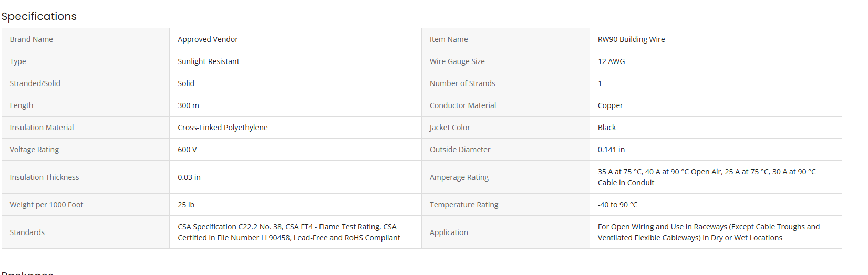This screenshot has width=868, height=275.
Task: Click the Specifications heading
Action: click(x=39, y=16)
